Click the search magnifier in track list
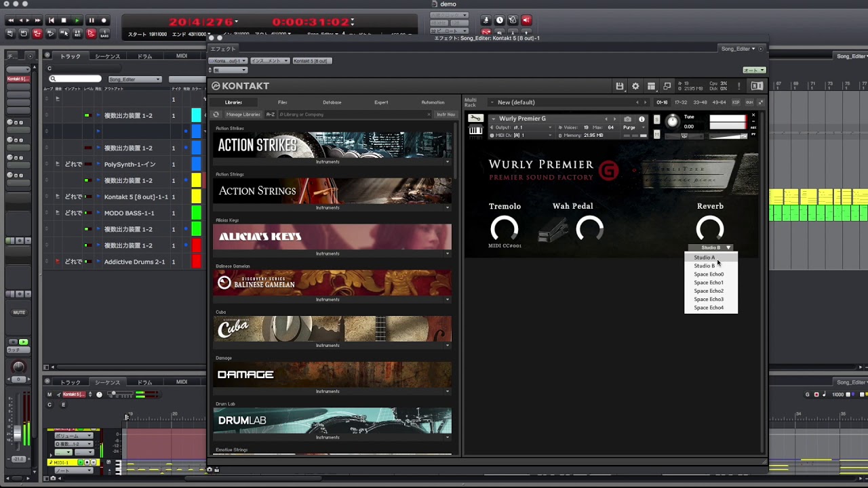The image size is (868, 488). pyautogui.click(x=52, y=79)
